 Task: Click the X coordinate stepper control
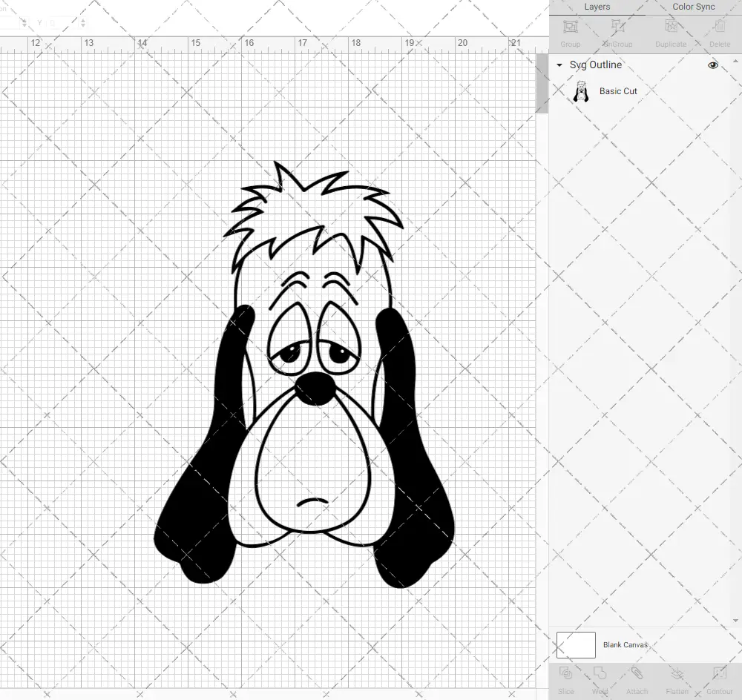coord(24,23)
